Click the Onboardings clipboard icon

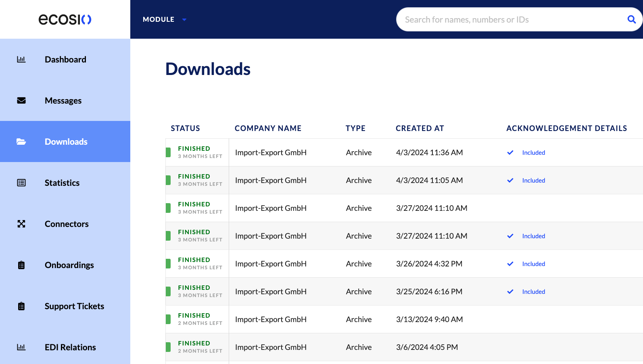coord(21,265)
